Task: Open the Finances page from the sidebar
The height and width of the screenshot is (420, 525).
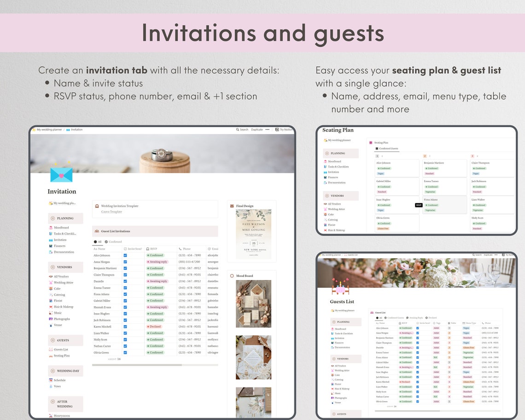Action: [59, 246]
